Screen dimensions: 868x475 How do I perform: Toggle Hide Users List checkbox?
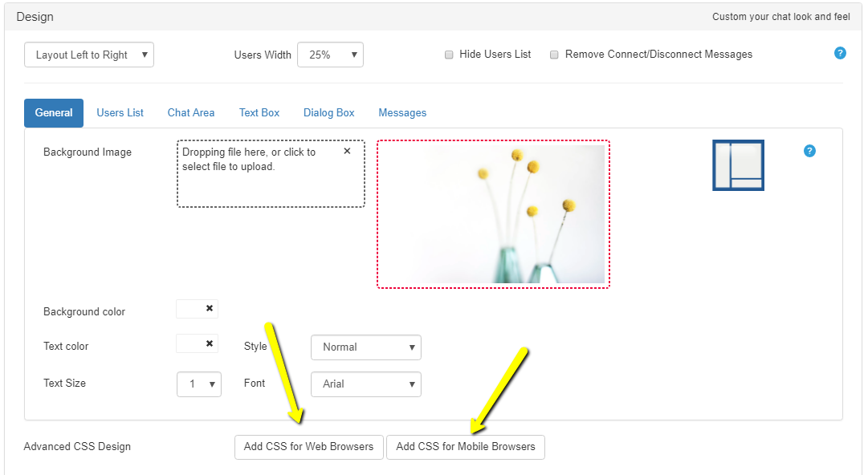[x=449, y=55]
